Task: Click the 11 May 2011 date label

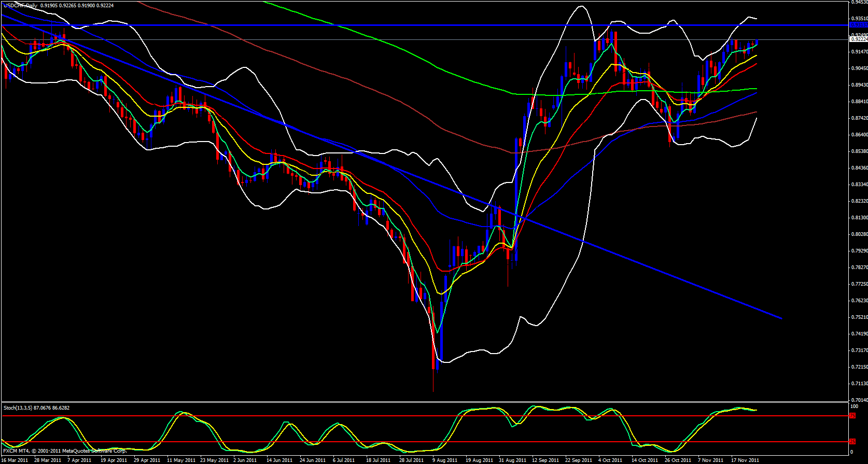Action: point(181,460)
